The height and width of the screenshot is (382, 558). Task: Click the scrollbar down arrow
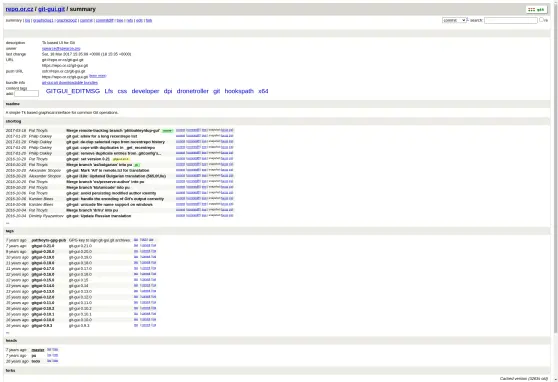[556, 380]
